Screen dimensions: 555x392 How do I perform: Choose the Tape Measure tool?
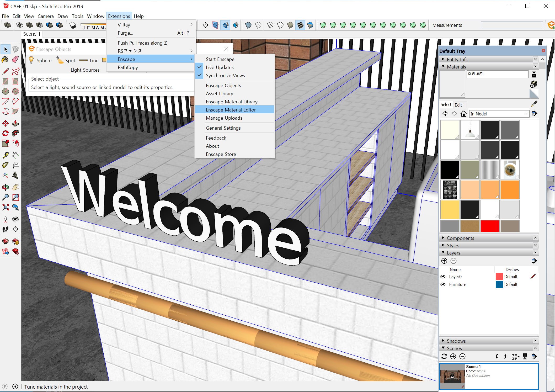tap(6, 155)
